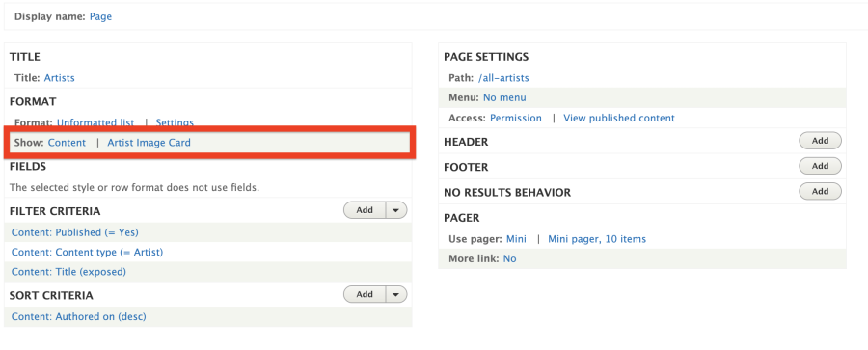Click the Show Content link
This screenshot has height=350, width=868.
(x=67, y=143)
